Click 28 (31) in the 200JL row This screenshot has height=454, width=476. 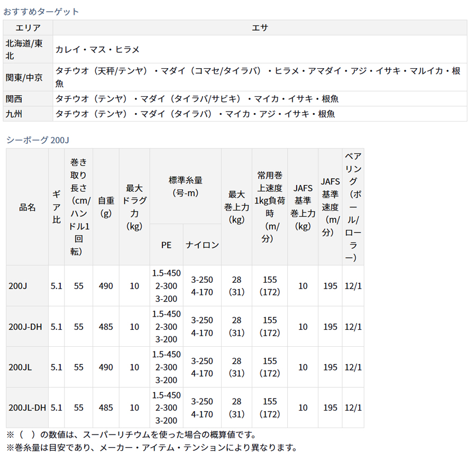(x=237, y=367)
